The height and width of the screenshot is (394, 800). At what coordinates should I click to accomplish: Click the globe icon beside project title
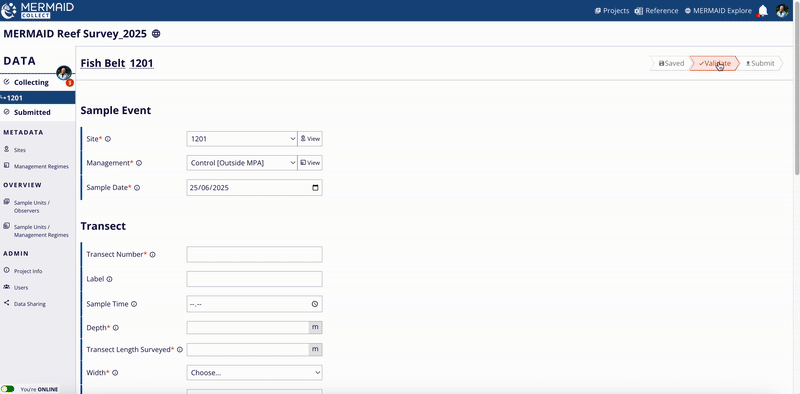point(156,34)
